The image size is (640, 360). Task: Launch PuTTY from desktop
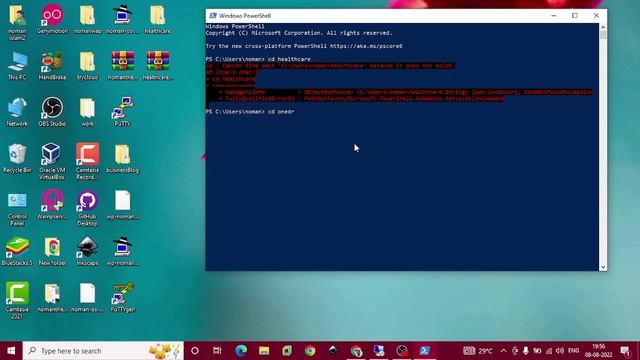[122, 112]
